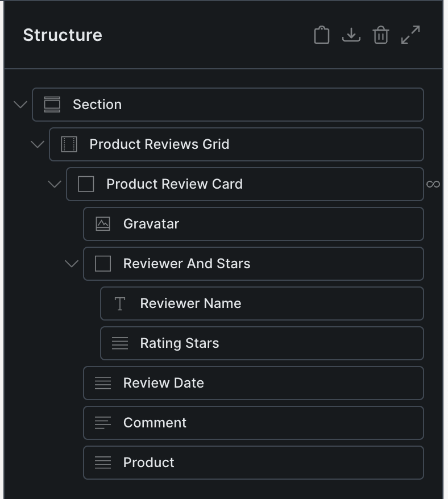Click the Reviewer Name text icon
This screenshot has width=448, height=499.
(x=120, y=303)
